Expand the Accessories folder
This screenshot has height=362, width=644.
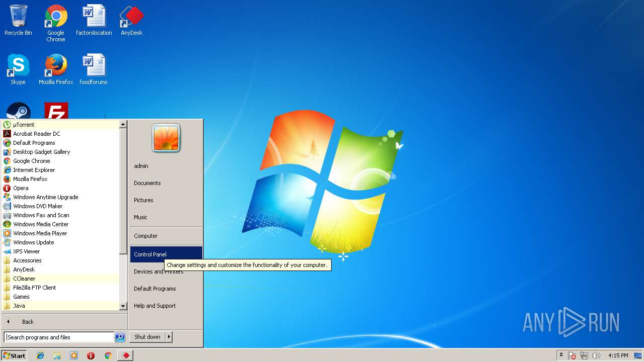pos(60,260)
